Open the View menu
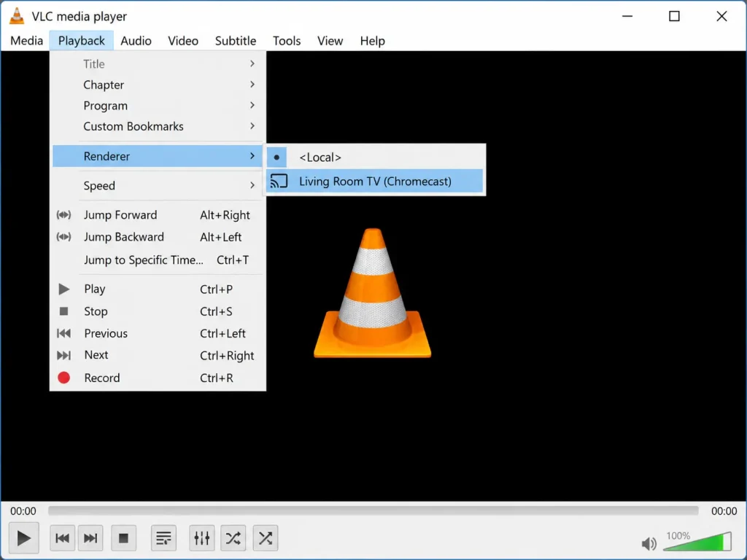The height and width of the screenshot is (560, 747). point(330,41)
